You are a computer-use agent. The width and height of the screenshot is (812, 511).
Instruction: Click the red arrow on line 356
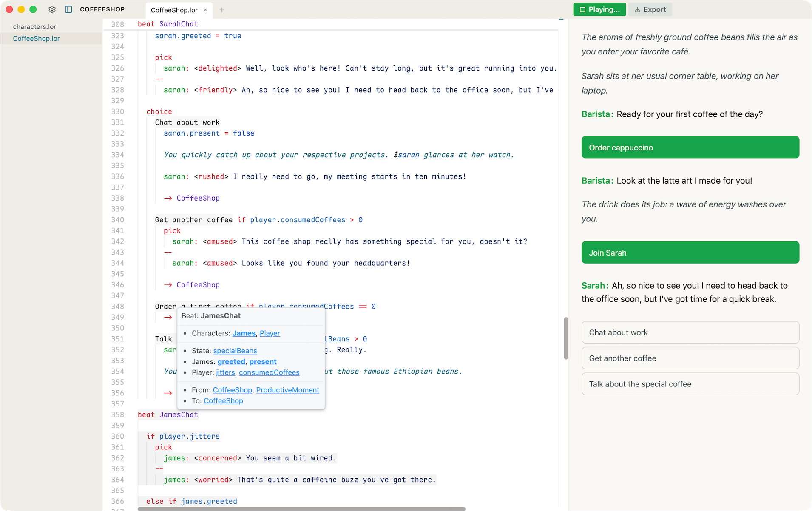pyautogui.click(x=168, y=393)
